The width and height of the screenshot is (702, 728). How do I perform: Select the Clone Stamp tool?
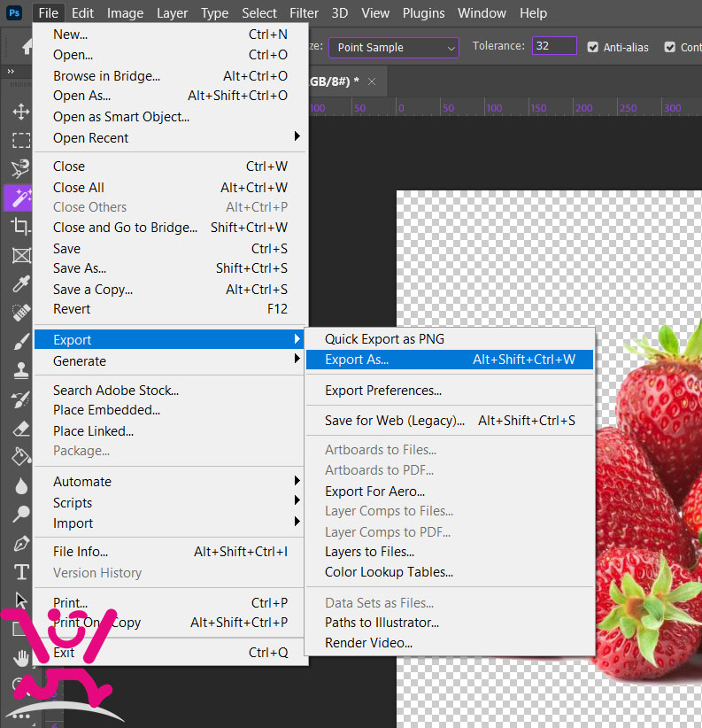tap(21, 370)
